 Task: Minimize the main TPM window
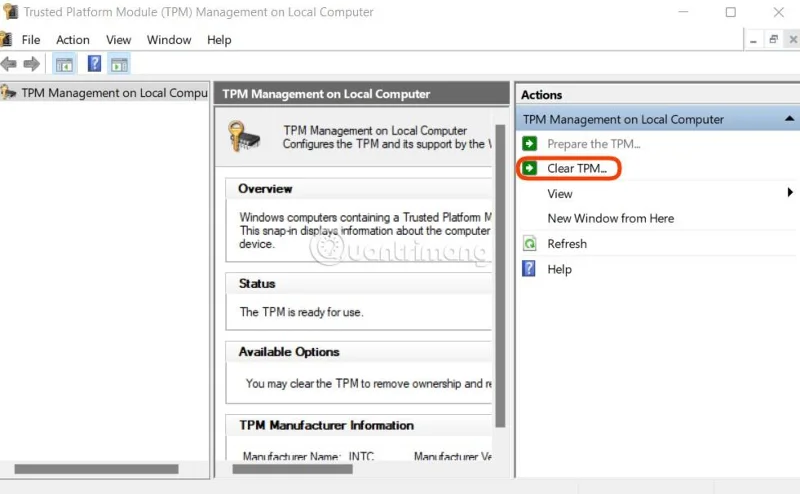point(683,12)
